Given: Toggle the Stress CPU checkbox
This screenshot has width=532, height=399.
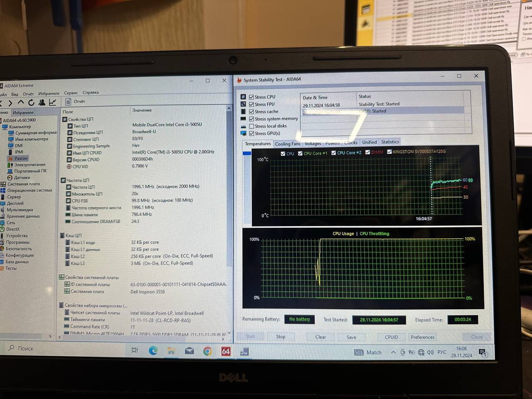Looking at the screenshot, I should [x=251, y=97].
